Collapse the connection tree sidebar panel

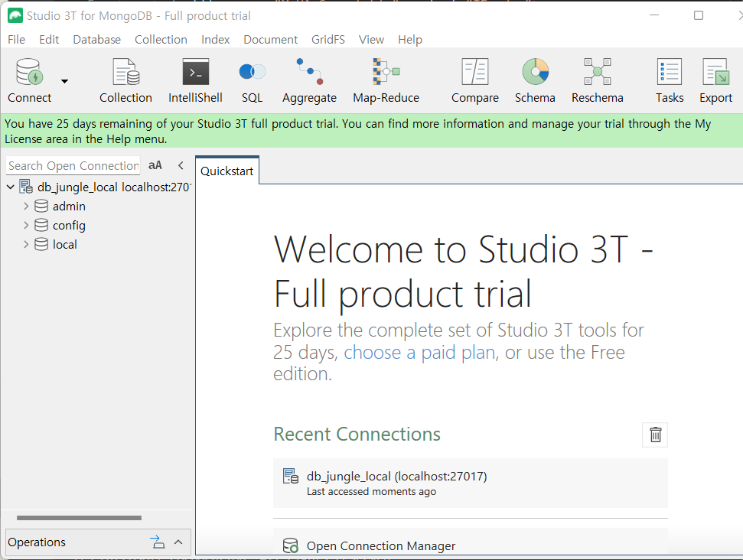(x=181, y=165)
